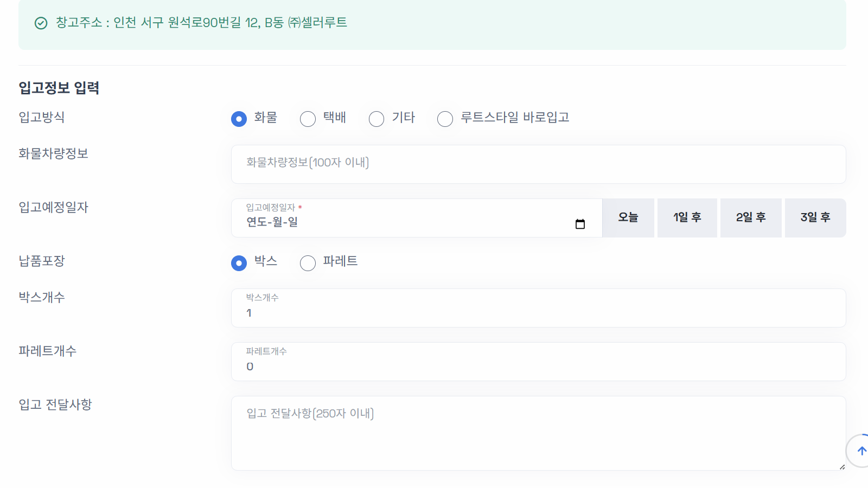Set date using the 3일 후 button
The image size is (868, 488).
point(815,217)
